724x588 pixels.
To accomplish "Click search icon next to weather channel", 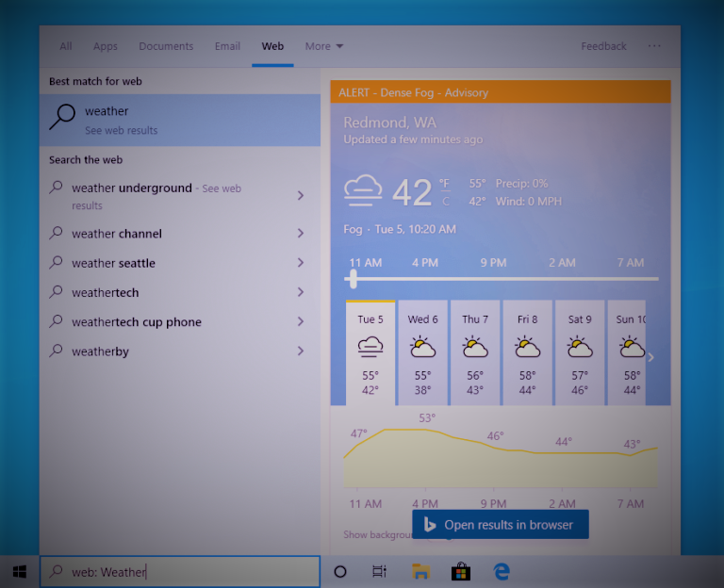I will click(x=56, y=232).
